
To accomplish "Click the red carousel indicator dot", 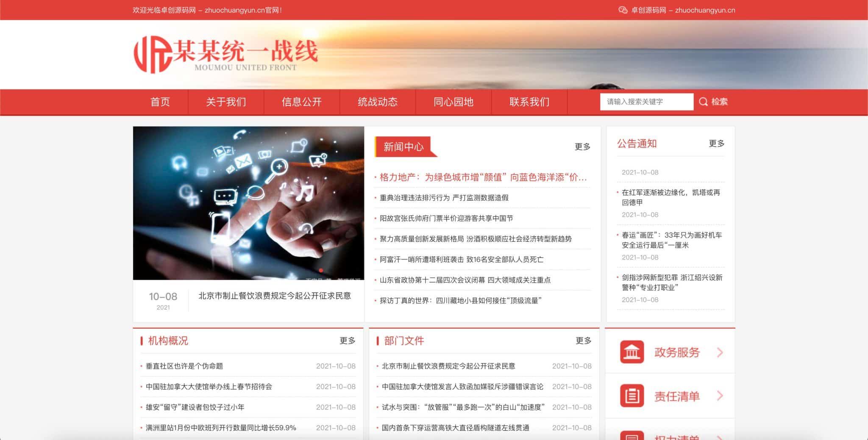I will pos(321,270).
